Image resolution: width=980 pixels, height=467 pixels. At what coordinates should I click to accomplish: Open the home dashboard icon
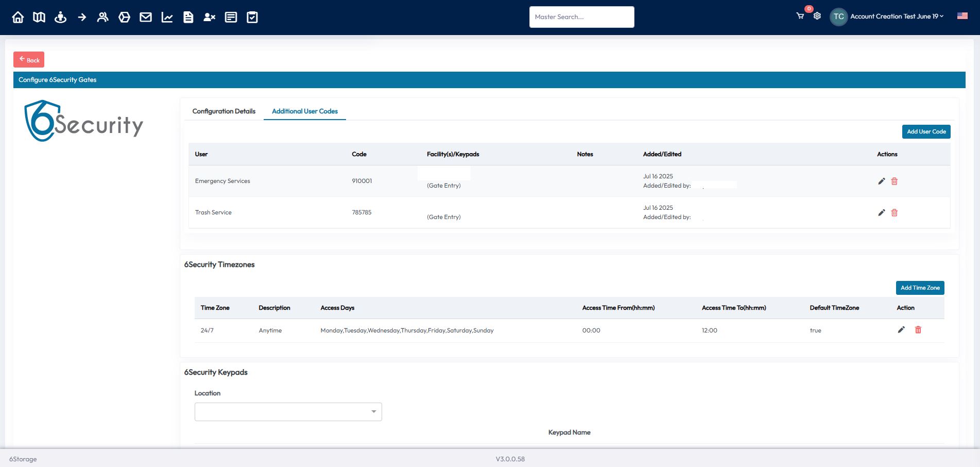coord(18,17)
